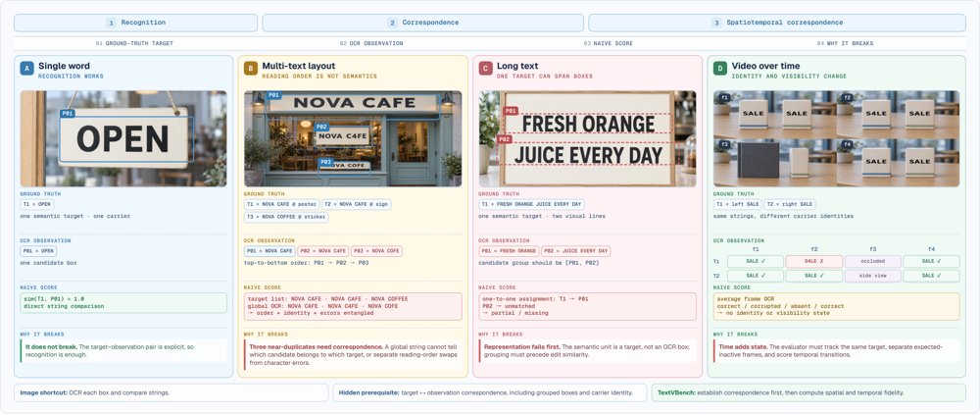This screenshot has width=980, height=415.
Task: Click the 'T3 = NOVA COFFEE @ sticker' chip
Action: (x=286, y=217)
